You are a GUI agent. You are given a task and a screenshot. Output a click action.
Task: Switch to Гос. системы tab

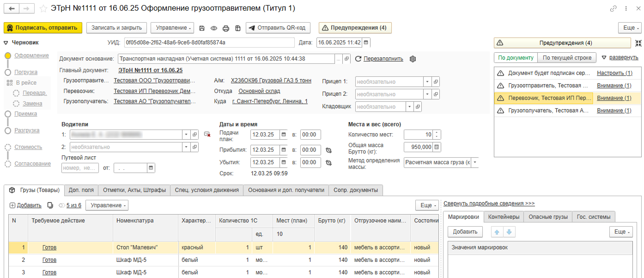click(594, 216)
